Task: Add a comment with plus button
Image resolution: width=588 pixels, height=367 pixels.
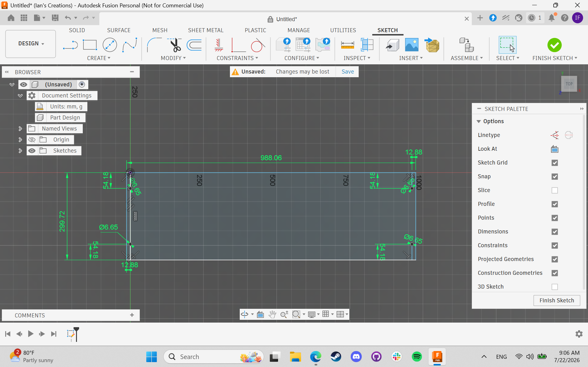Action: point(132,315)
